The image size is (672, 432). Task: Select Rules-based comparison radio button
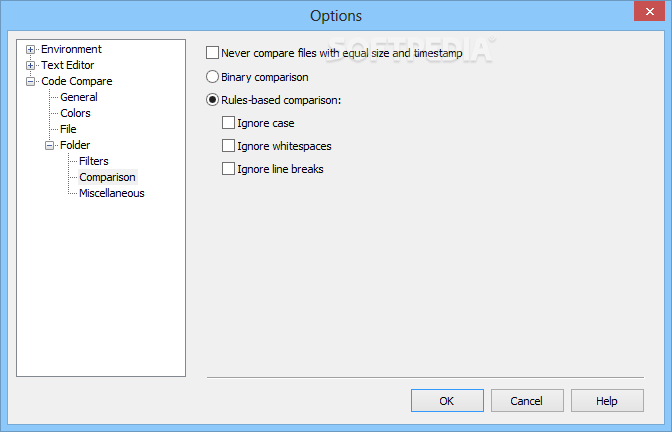[212, 100]
